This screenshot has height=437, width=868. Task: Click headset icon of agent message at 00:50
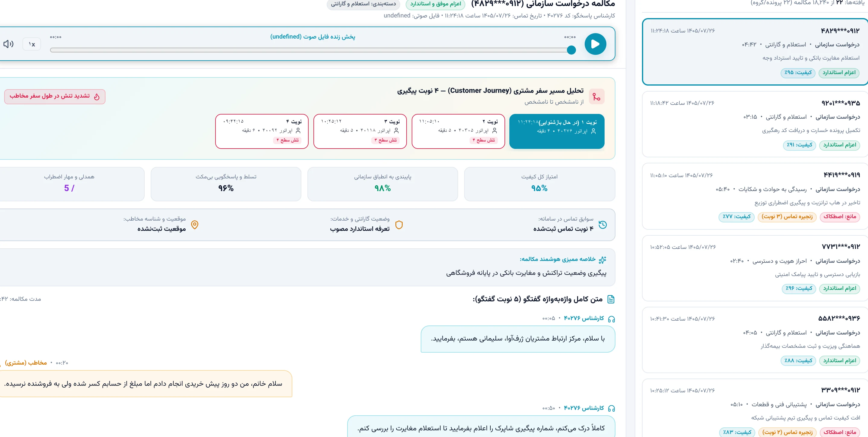[611, 408]
